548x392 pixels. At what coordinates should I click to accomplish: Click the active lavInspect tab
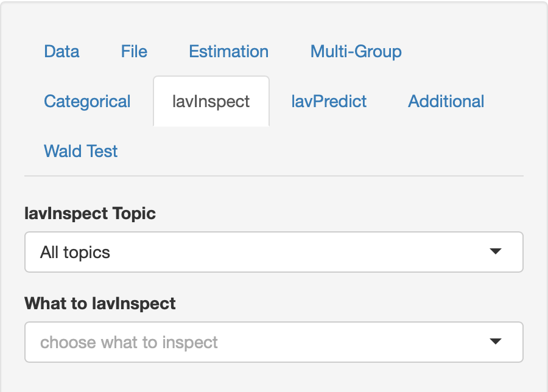[211, 102]
